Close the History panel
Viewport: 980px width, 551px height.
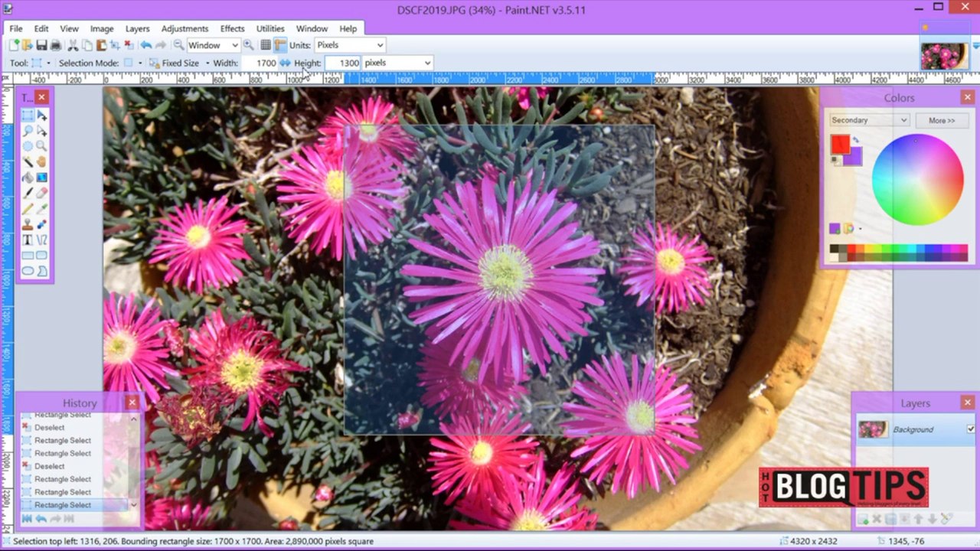click(132, 403)
